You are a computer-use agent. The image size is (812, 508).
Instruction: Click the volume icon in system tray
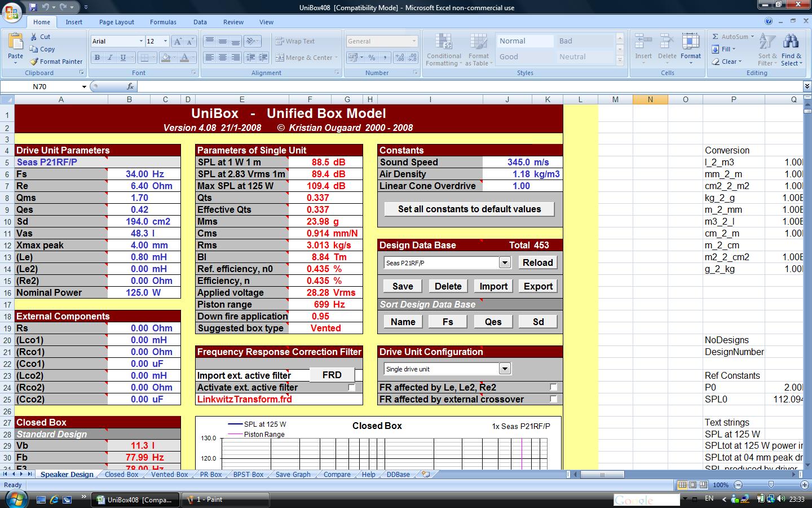click(x=780, y=499)
